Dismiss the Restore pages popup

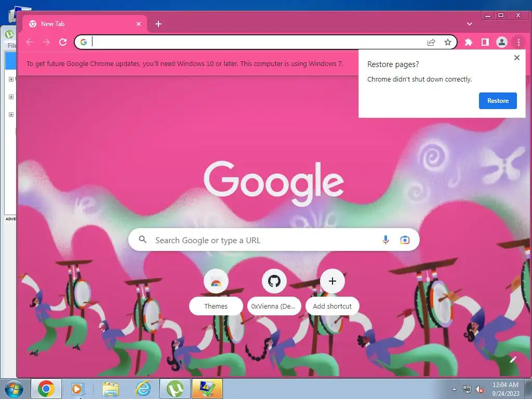click(x=517, y=58)
